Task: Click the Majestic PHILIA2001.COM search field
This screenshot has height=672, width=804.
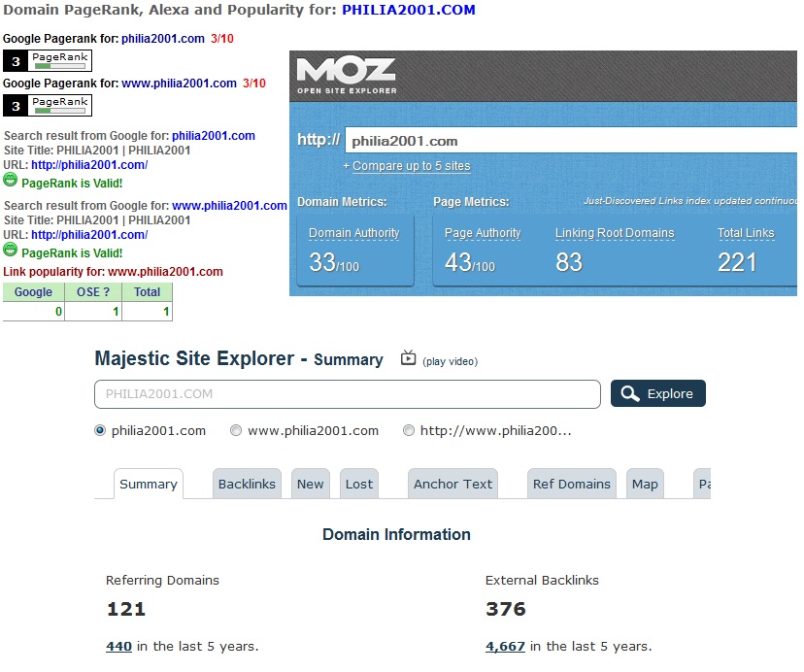Action: (x=347, y=394)
